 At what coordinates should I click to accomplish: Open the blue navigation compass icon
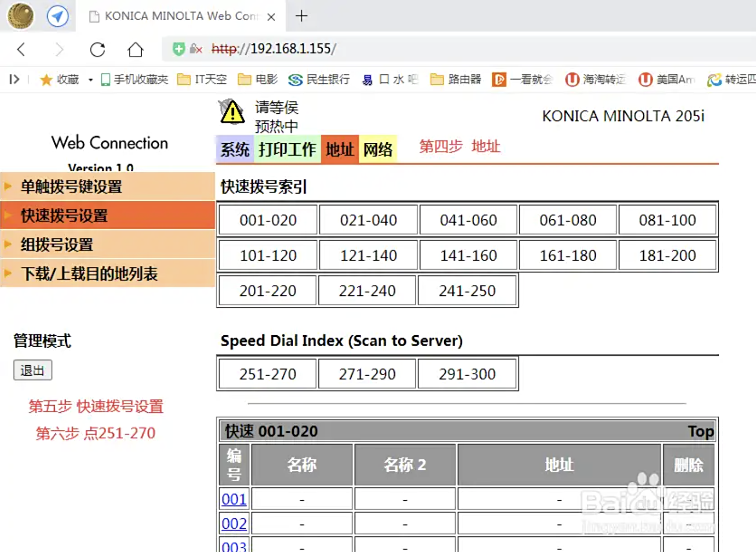coord(57,16)
